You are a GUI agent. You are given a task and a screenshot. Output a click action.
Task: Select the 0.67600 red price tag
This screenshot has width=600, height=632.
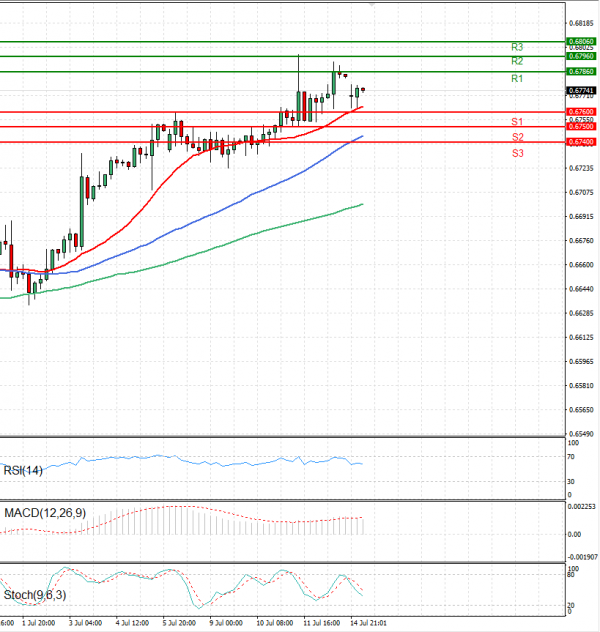[581, 112]
